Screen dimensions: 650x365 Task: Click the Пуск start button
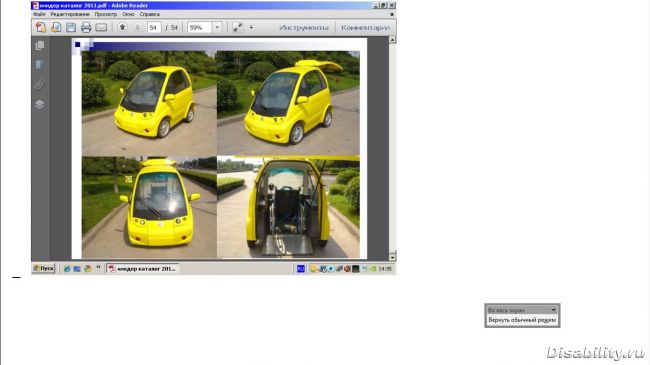click(x=44, y=268)
